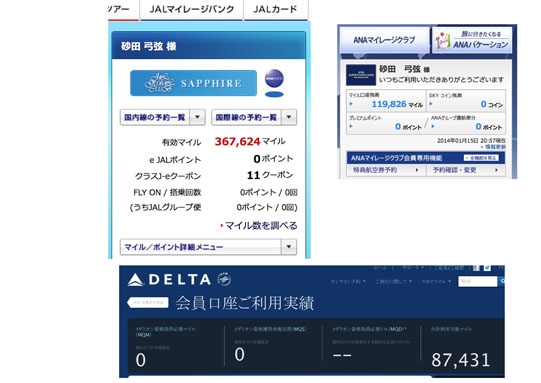Click the ANA Super Flyers card image
The image size is (541, 383).
(361, 75)
